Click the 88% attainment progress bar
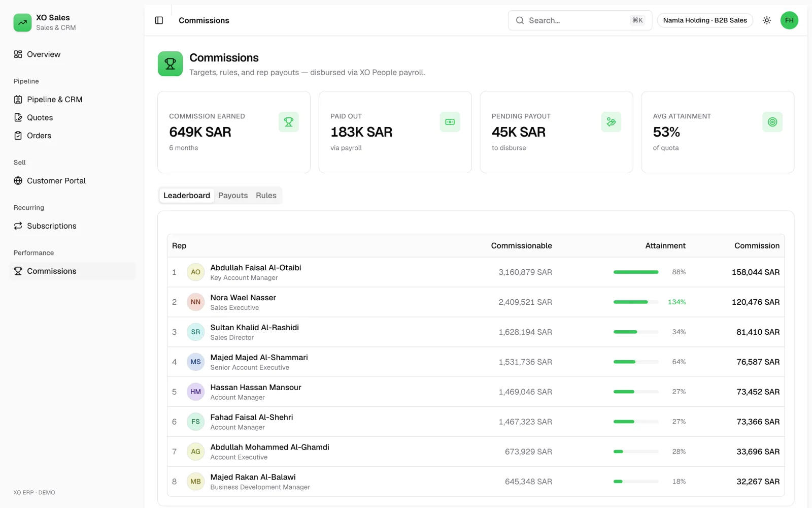The image size is (812, 508). pyautogui.click(x=636, y=272)
